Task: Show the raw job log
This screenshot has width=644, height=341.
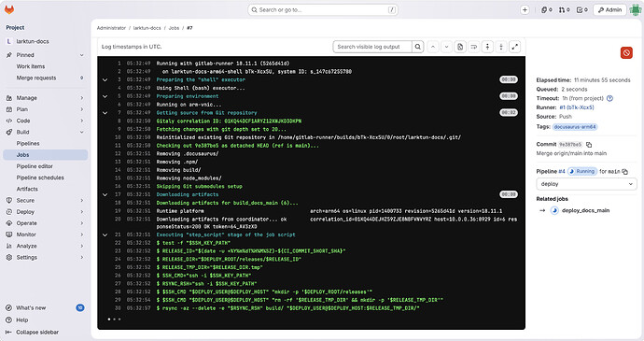Action: click(460, 47)
